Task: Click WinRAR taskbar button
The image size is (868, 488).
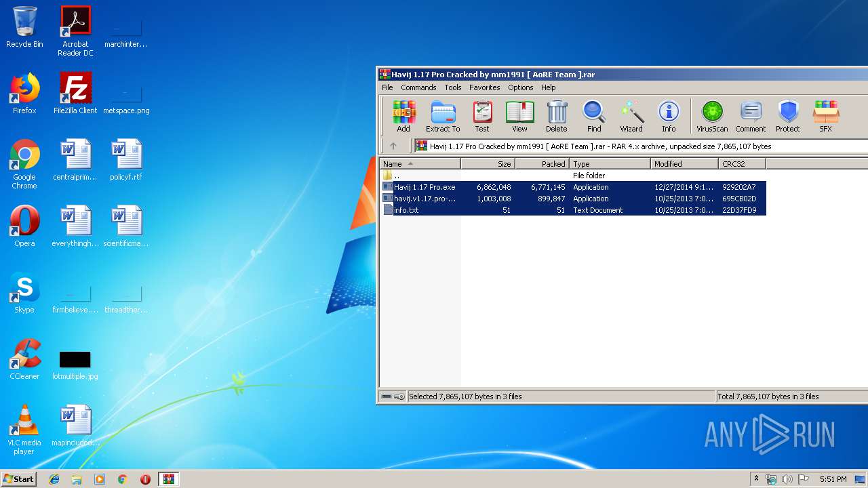Action: [168, 479]
